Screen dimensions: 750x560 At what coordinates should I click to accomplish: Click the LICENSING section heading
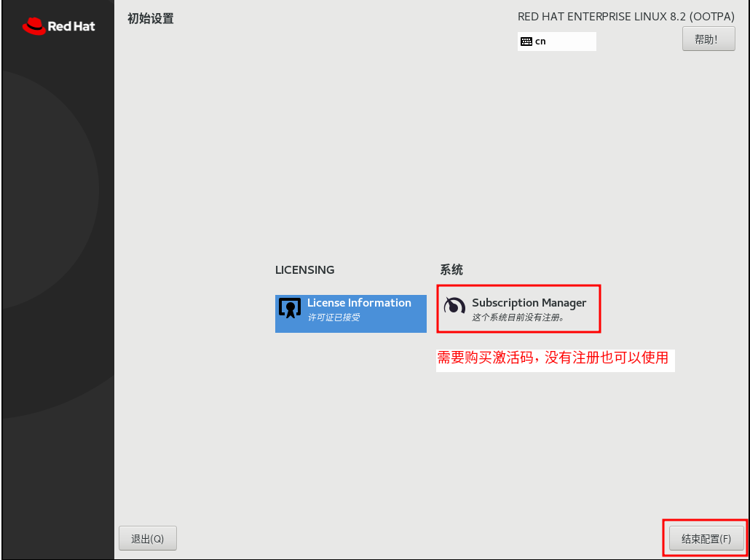tap(304, 269)
